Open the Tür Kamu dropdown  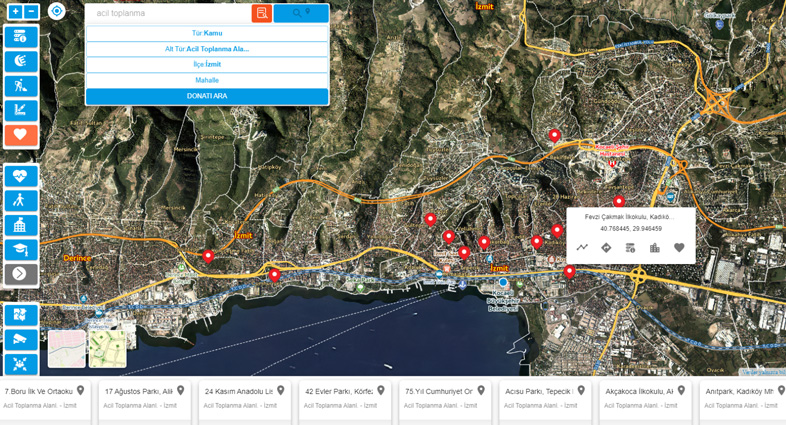click(207, 33)
